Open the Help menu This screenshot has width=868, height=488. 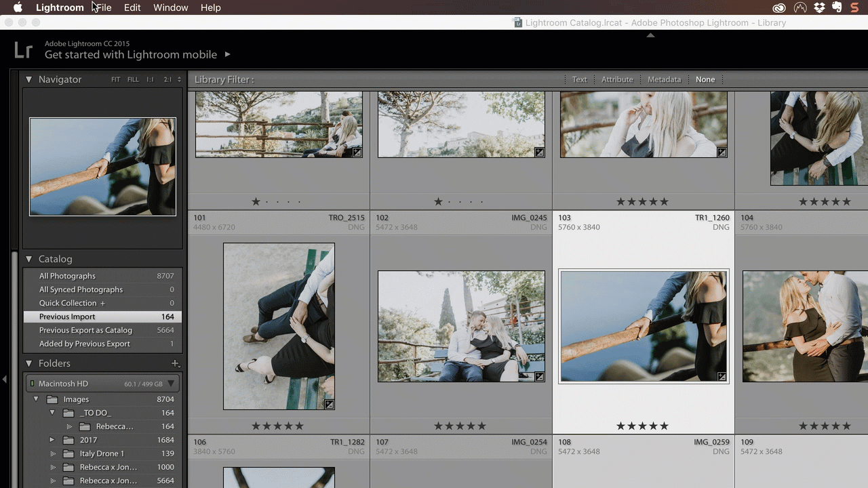coord(211,7)
